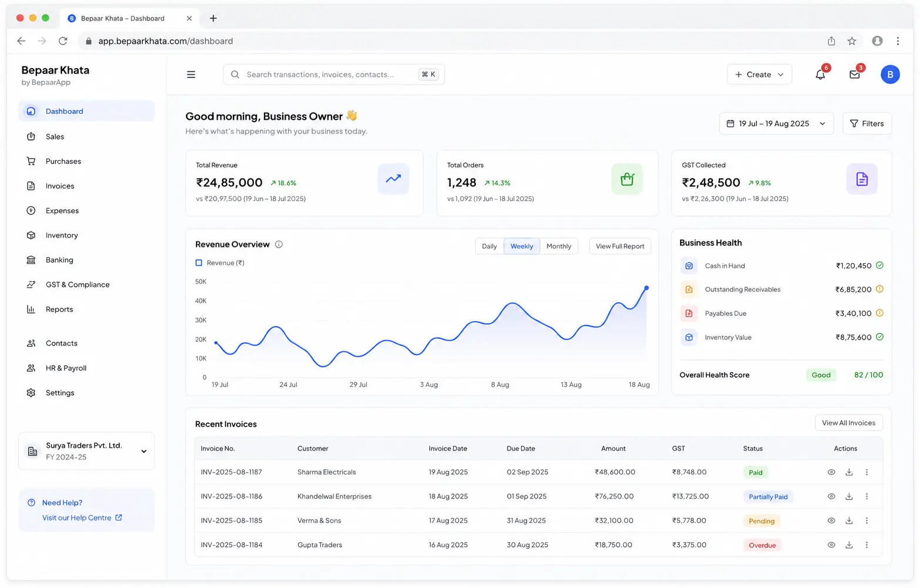Screen dimensions: 920x588
Task: Click View Full Report
Action: (620, 246)
